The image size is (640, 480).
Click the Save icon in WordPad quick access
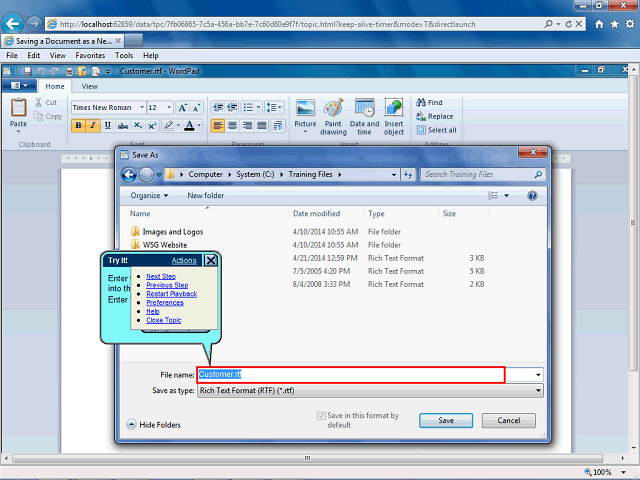click(27, 71)
